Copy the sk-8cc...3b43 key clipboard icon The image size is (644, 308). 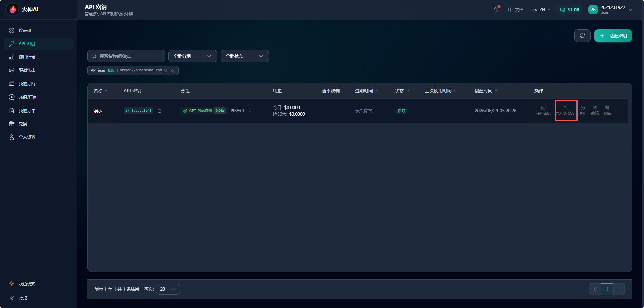[x=159, y=111]
